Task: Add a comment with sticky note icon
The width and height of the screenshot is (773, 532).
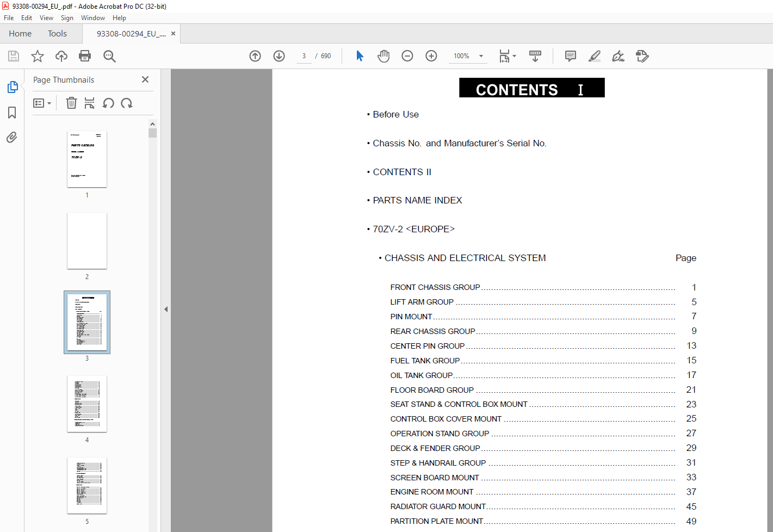Action: pyautogui.click(x=571, y=56)
